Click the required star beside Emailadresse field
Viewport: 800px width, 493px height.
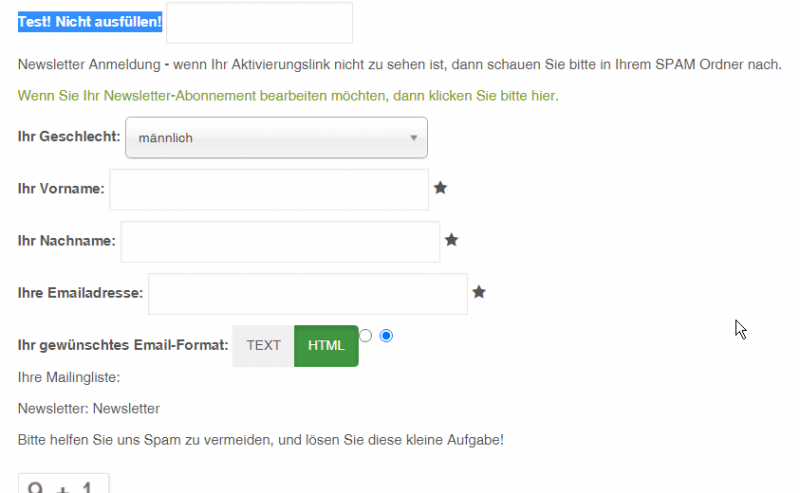click(x=479, y=292)
